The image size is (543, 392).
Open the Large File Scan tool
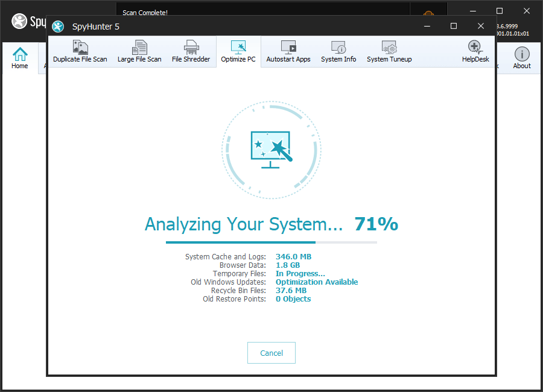tap(139, 52)
